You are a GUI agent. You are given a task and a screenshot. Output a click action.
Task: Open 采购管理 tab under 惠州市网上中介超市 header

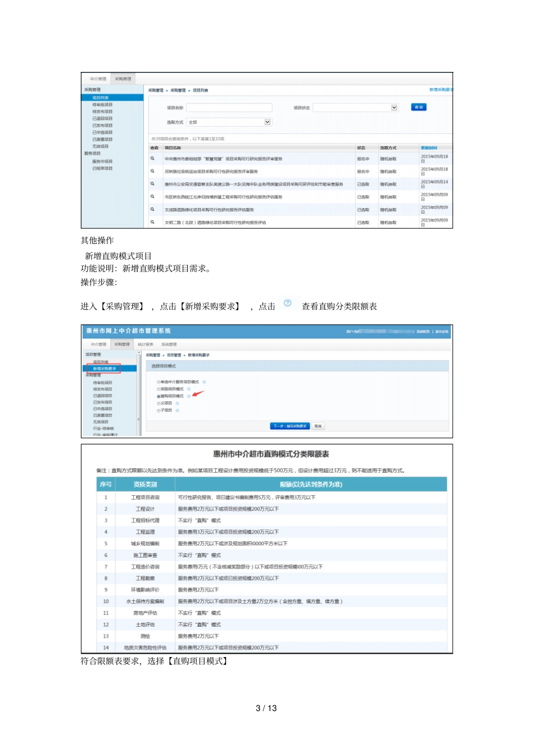pos(122,345)
